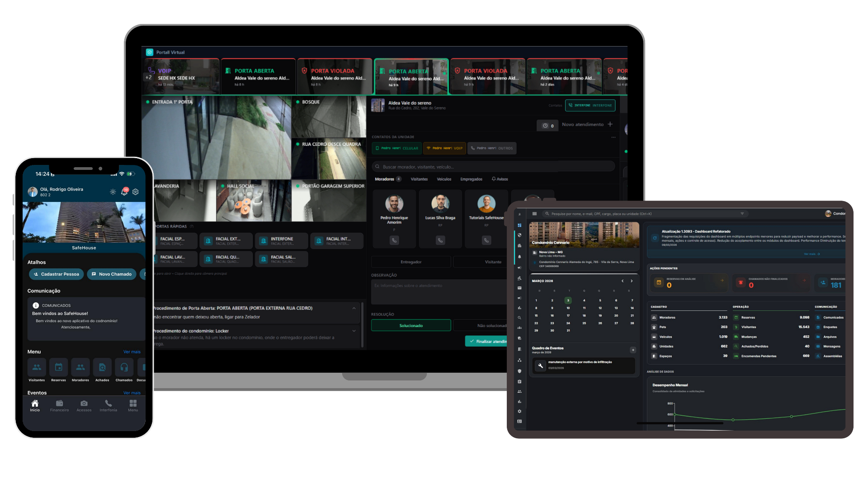
Task: Open Reservas menu icon on phone
Action: pos(59,367)
